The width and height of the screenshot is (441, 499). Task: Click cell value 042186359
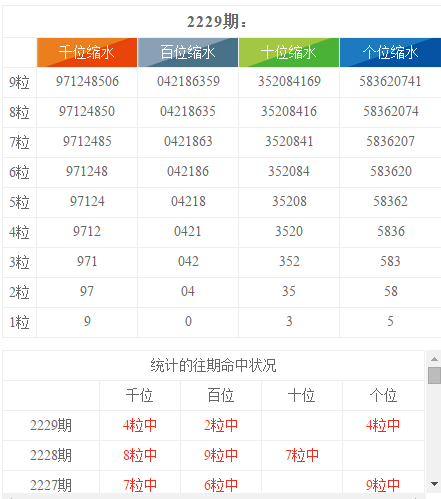[188, 81]
